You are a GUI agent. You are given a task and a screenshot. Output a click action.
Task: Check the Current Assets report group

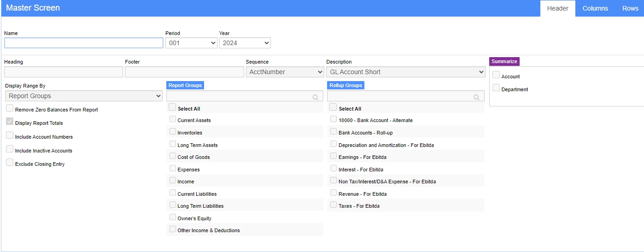(x=173, y=119)
